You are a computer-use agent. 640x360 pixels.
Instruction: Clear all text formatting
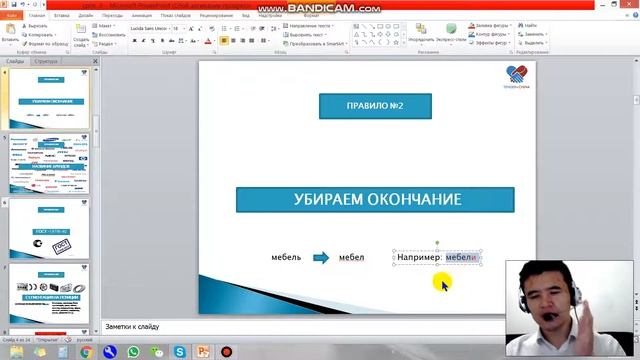[212, 29]
